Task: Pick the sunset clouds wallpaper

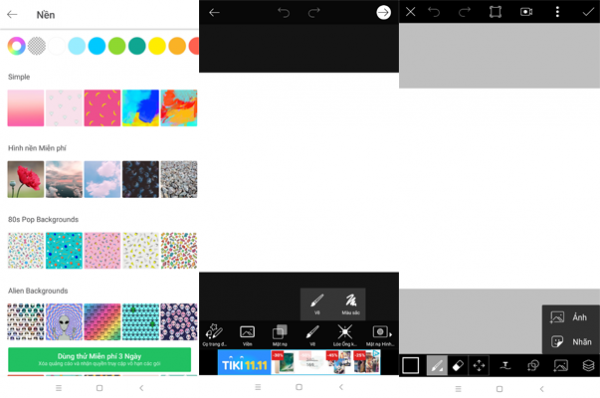Action: tap(64, 179)
